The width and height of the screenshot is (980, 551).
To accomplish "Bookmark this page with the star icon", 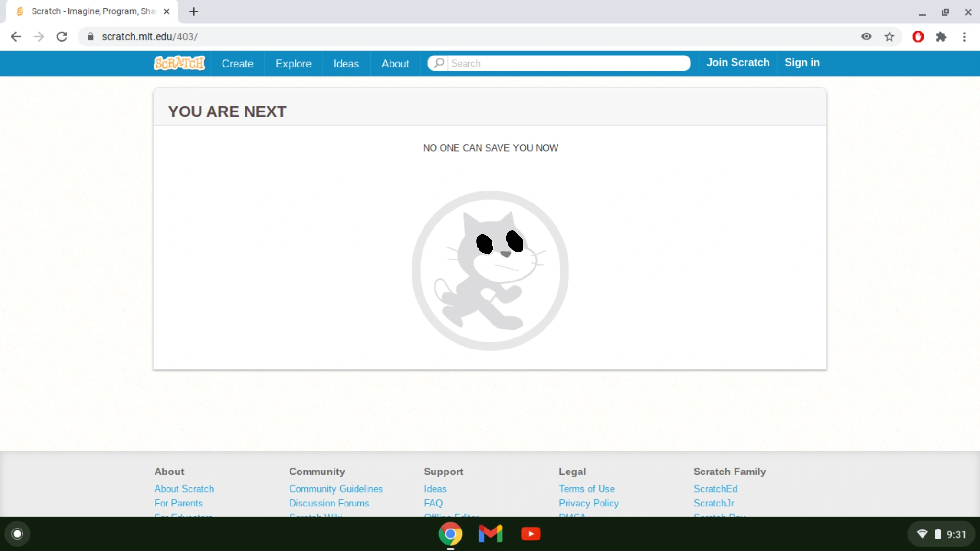I will [889, 37].
